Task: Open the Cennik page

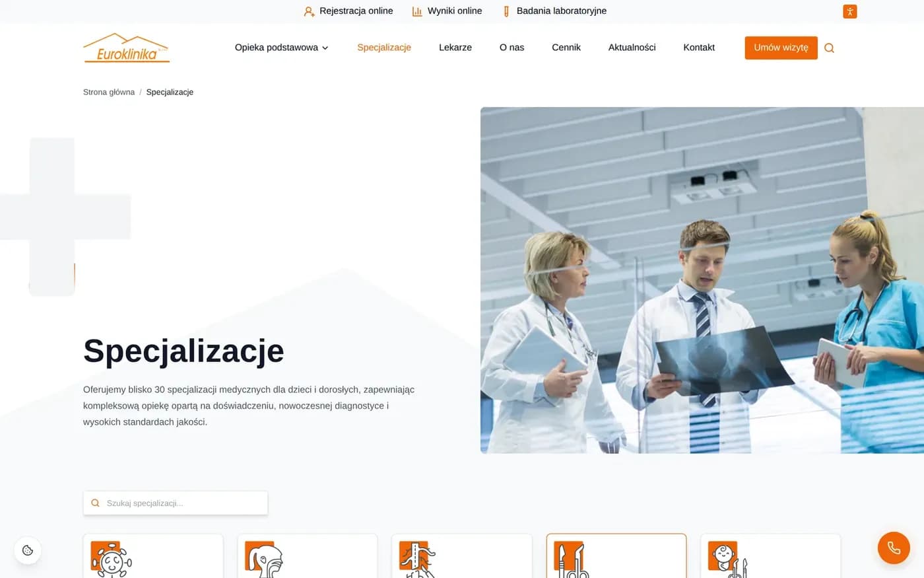Action: click(x=566, y=48)
